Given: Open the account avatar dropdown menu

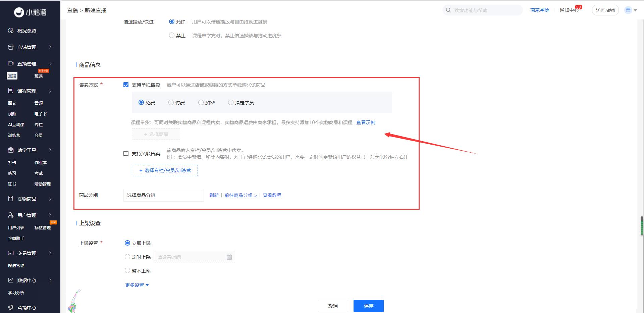Looking at the screenshot, I should pyautogui.click(x=630, y=10).
